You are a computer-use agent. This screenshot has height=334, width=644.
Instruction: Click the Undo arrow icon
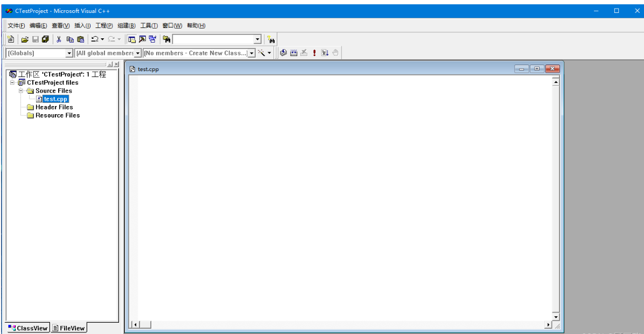click(94, 39)
